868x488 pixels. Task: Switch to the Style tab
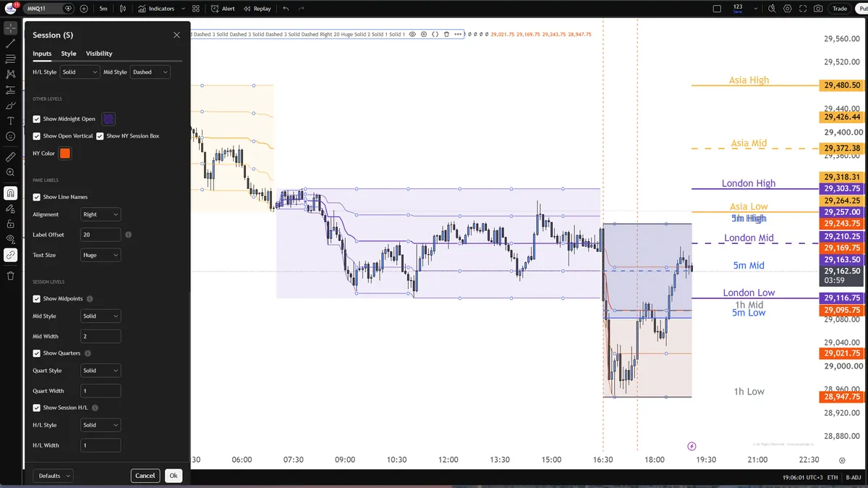pos(69,54)
